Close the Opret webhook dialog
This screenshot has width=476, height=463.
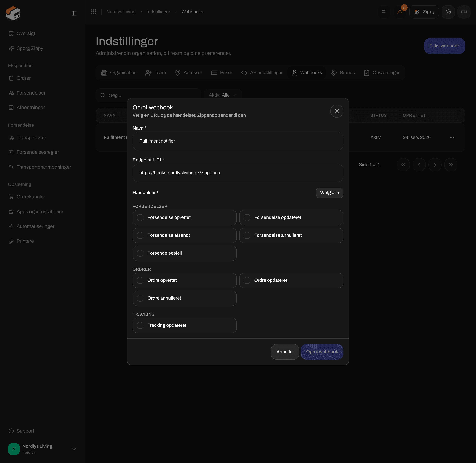click(x=337, y=111)
